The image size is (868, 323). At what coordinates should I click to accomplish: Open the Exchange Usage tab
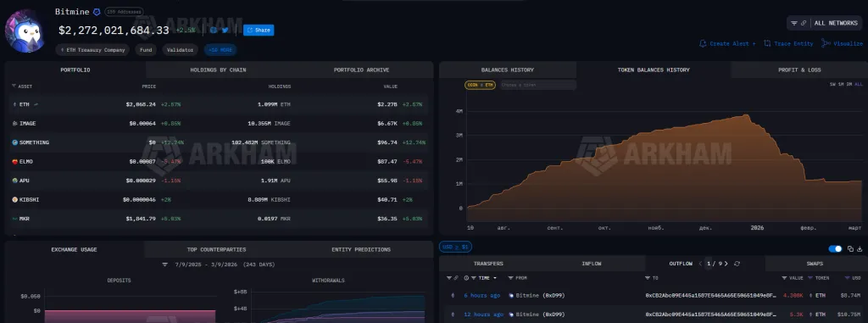(75, 249)
